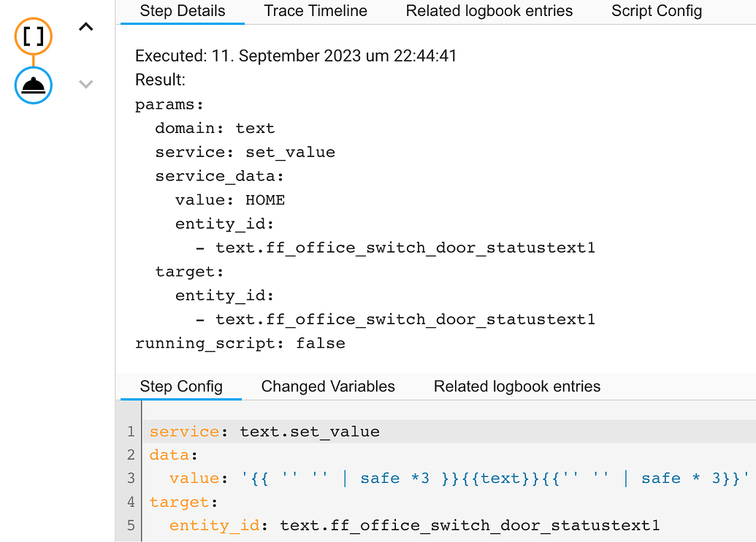Open the Script Config tab

pyautogui.click(x=656, y=11)
